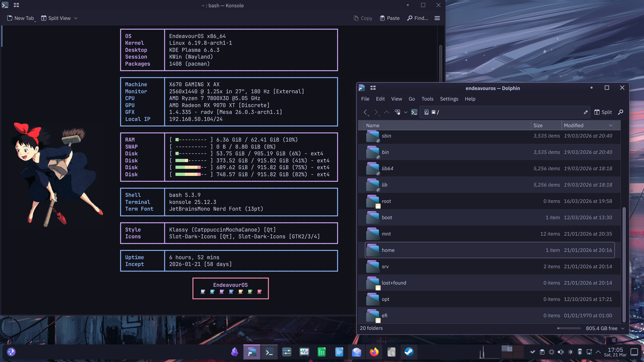The width and height of the screenshot is (644, 362).
Task: Click the Find... button in Konsole
Action: (x=418, y=18)
